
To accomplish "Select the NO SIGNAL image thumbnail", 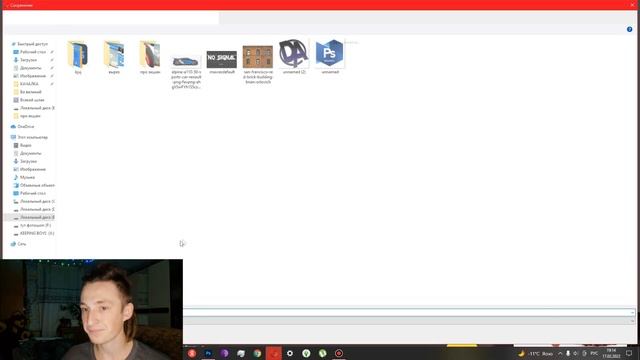I will click(222, 60).
